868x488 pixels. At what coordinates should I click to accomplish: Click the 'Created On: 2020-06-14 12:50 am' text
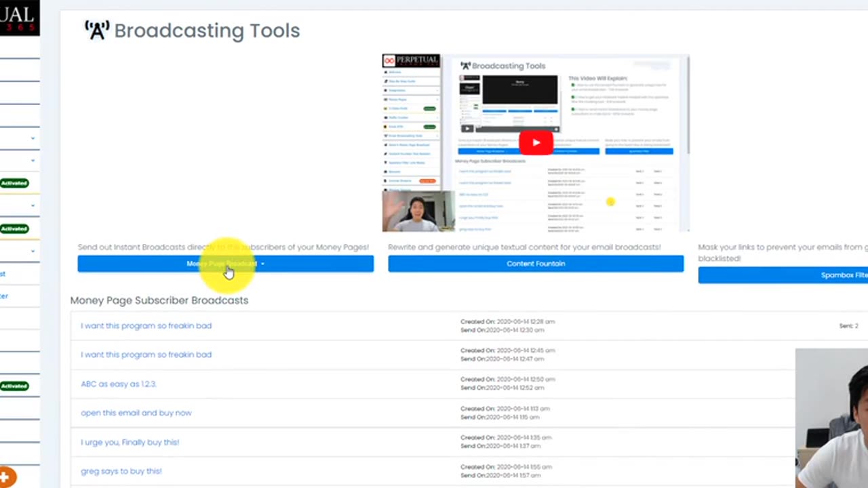[507, 380]
